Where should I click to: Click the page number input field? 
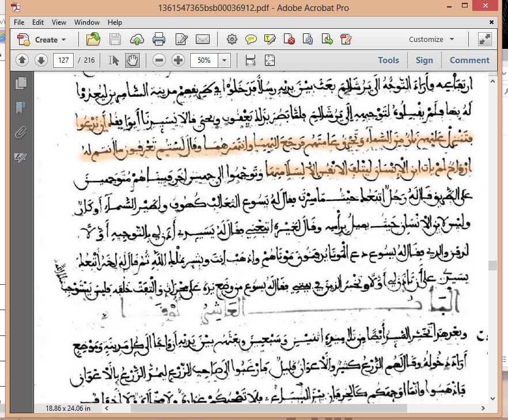[63, 60]
